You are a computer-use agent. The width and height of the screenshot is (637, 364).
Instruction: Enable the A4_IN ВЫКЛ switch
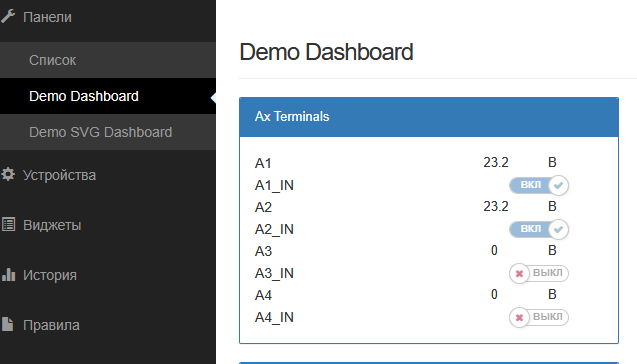pyautogui.click(x=539, y=317)
